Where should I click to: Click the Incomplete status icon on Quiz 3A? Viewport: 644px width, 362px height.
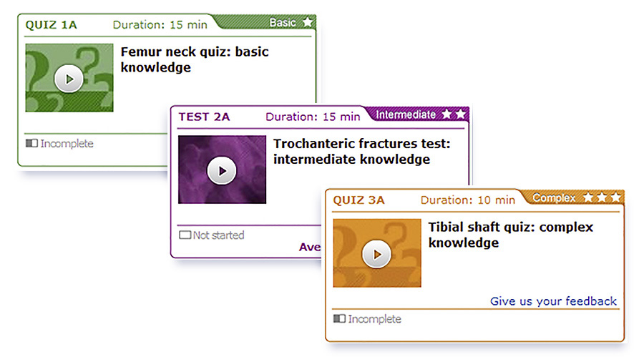point(339,318)
